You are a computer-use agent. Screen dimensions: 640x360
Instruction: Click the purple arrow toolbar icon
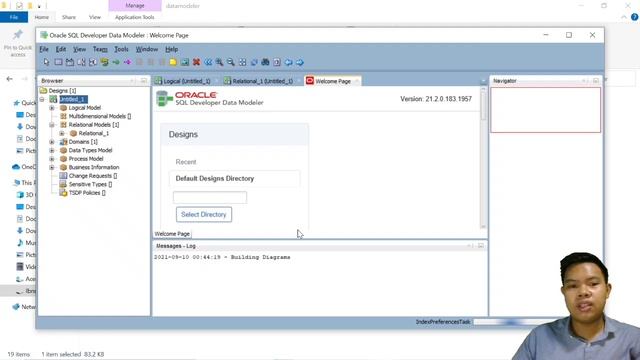(127, 62)
